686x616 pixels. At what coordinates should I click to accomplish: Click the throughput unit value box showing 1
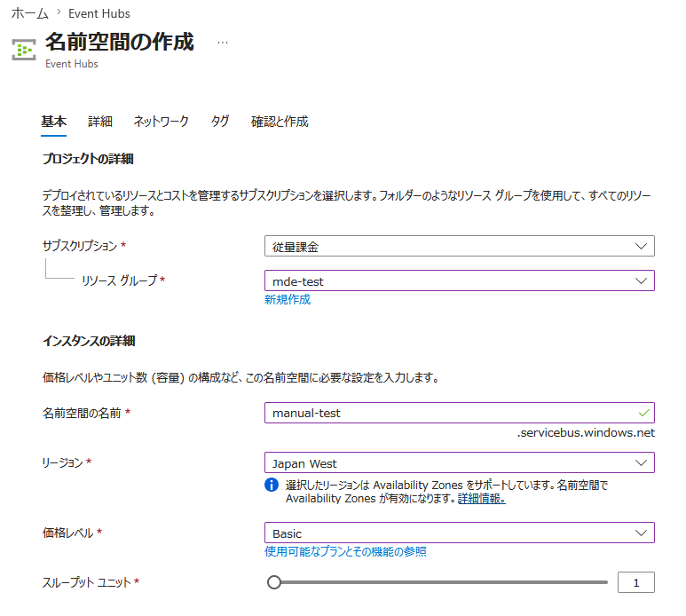coord(636,582)
